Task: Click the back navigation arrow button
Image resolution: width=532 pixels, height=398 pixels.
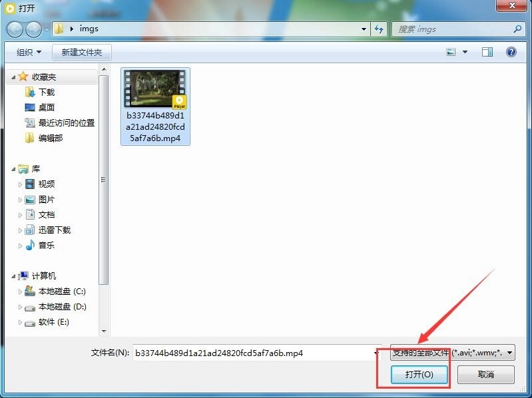Action: pyautogui.click(x=15, y=29)
